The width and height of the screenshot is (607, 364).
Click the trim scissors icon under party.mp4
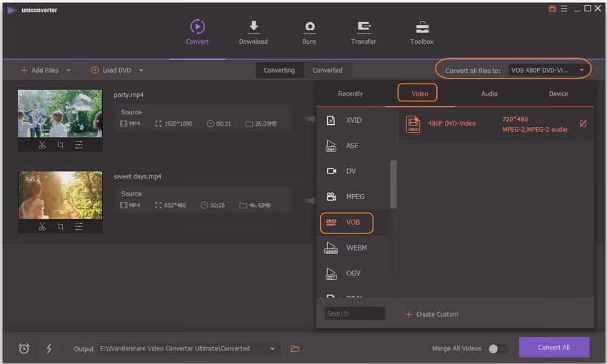(42, 145)
